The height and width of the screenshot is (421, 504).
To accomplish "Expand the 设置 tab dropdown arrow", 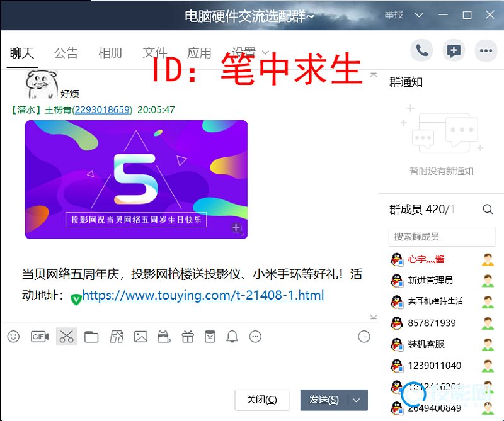I will 266,52.
